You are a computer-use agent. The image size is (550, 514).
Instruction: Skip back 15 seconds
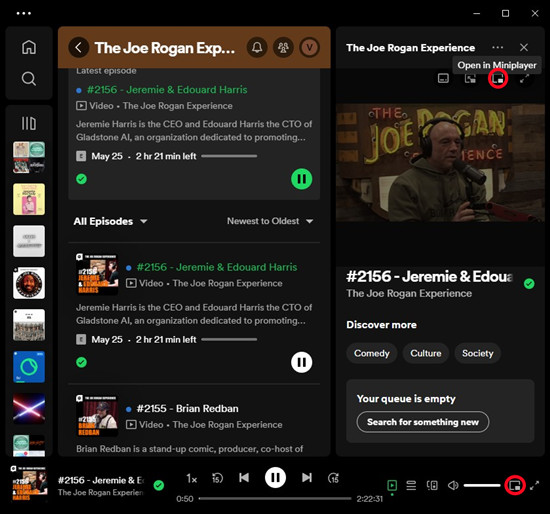pyautogui.click(x=217, y=478)
